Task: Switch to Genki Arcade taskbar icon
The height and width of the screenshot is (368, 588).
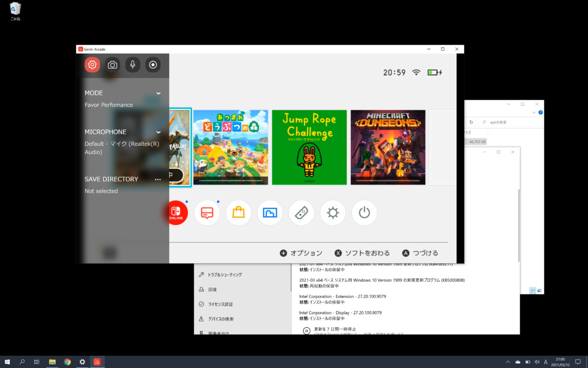Action: (x=98, y=362)
